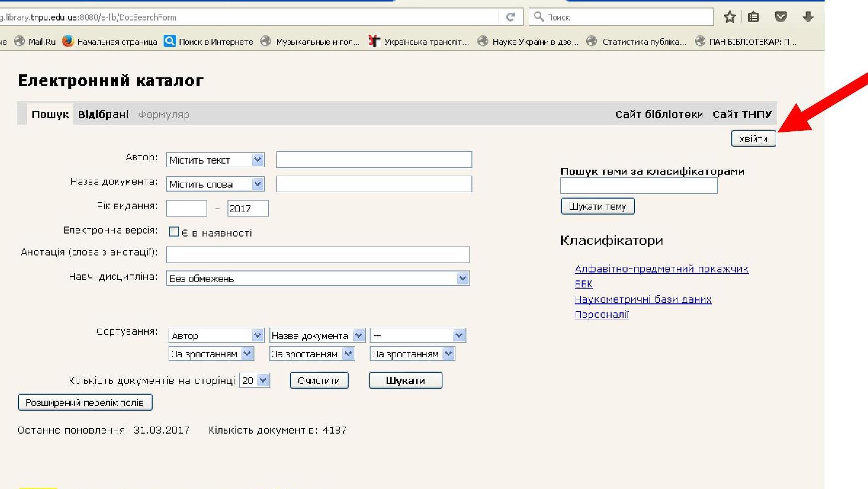868x489 pixels.
Task: Open the Наука України в дзе... bookmark
Action: [x=528, y=41]
